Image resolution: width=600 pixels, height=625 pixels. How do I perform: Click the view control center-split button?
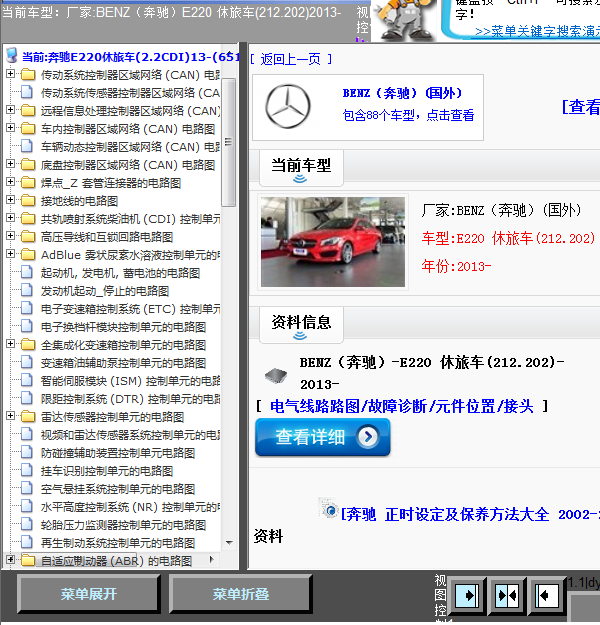(x=507, y=596)
